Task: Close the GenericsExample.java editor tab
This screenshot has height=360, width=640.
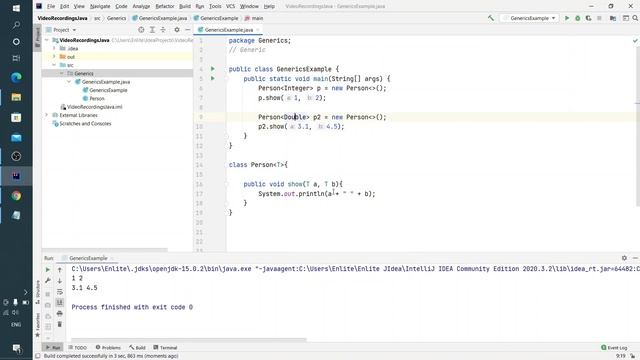Action: pos(258,30)
